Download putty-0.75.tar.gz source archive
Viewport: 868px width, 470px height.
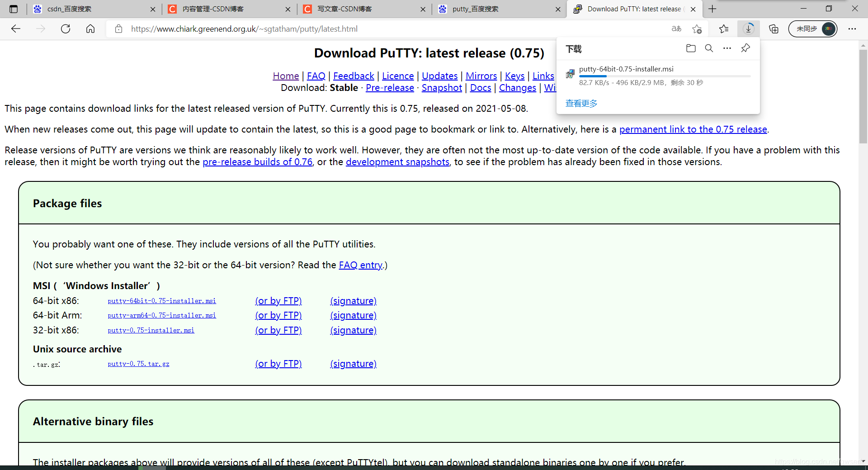click(138, 364)
